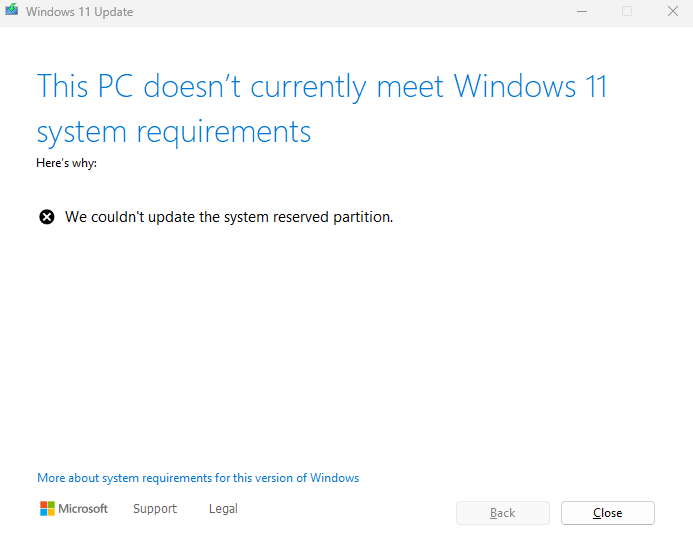Click the heading line "This PC doesn't currently meet"

240,86
